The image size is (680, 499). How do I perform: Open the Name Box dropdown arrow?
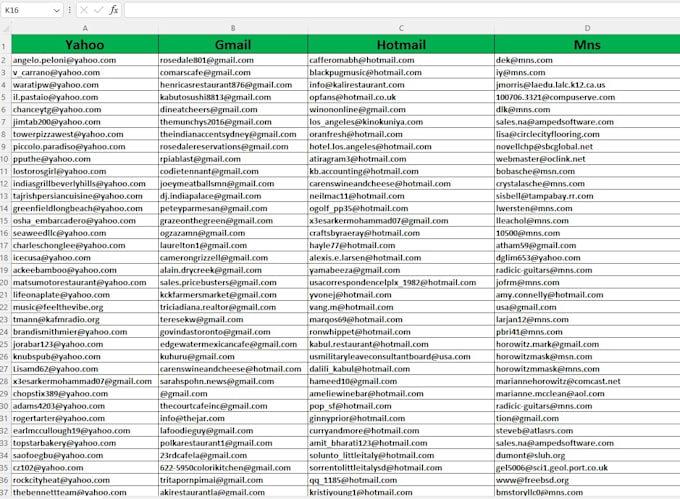point(56,10)
